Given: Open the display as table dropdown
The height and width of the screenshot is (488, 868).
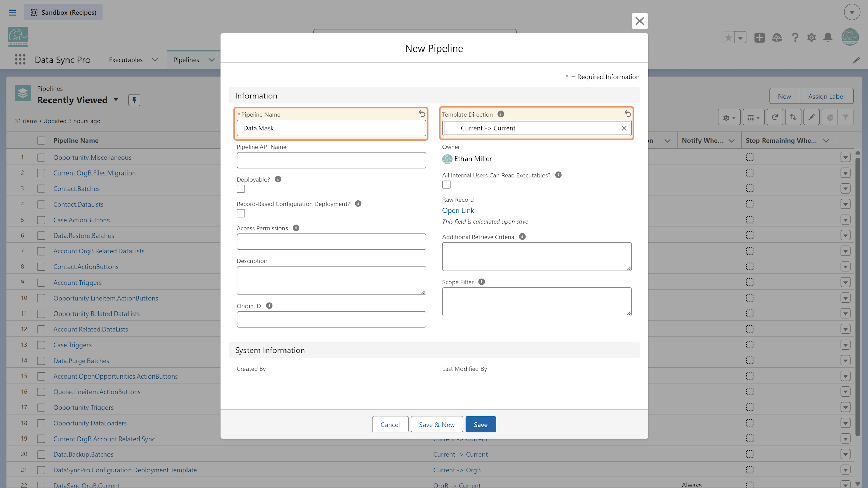Looking at the screenshot, I should coord(753,117).
